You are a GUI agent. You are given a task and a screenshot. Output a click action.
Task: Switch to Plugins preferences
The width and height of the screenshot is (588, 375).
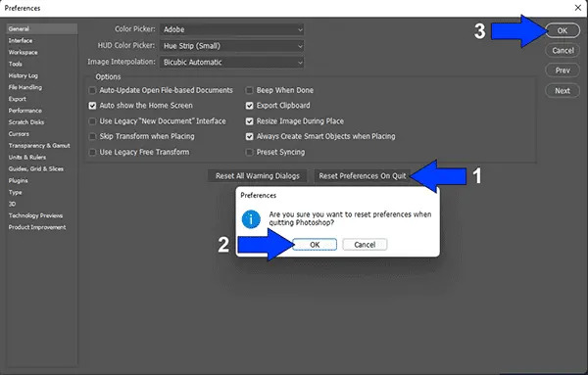(x=18, y=180)
